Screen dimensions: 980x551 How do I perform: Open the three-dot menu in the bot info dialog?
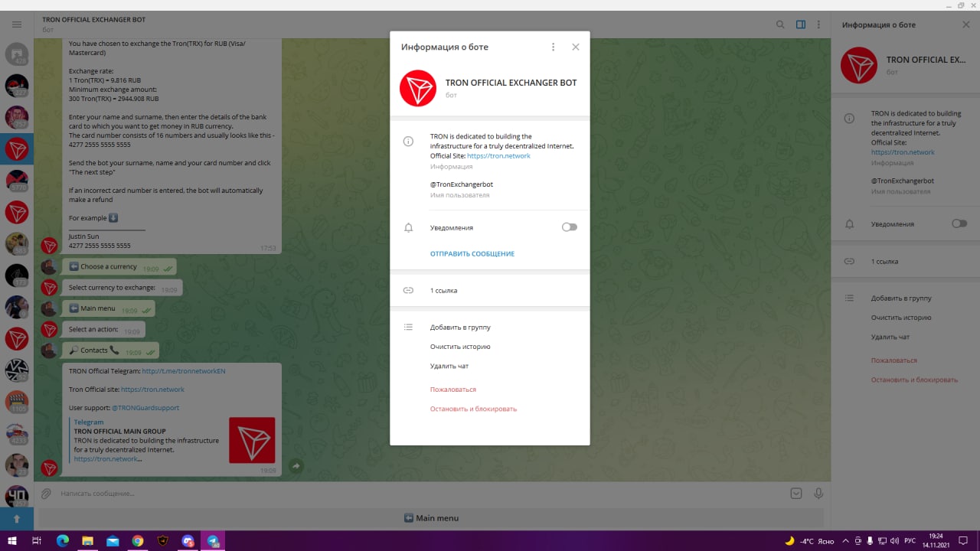pos(553,47)
